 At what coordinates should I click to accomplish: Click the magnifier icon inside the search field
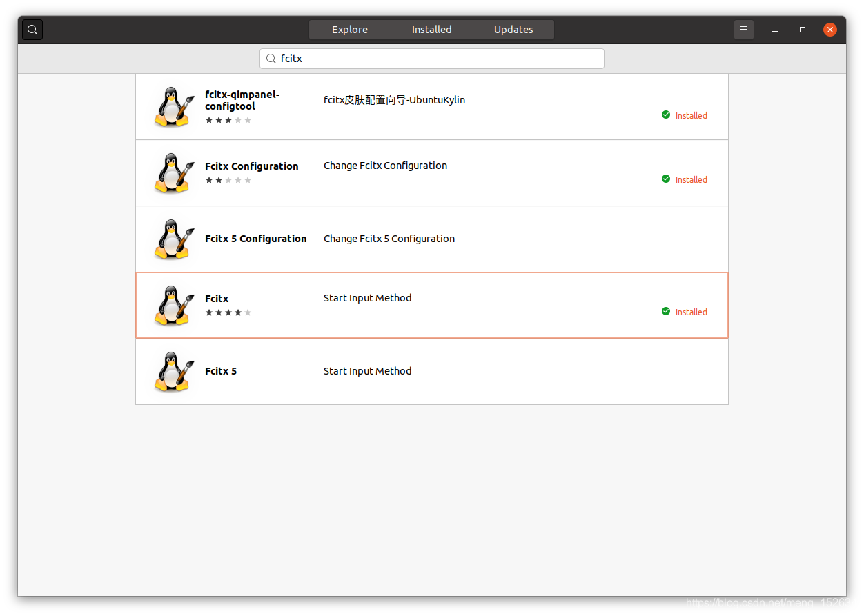(271, 59)
